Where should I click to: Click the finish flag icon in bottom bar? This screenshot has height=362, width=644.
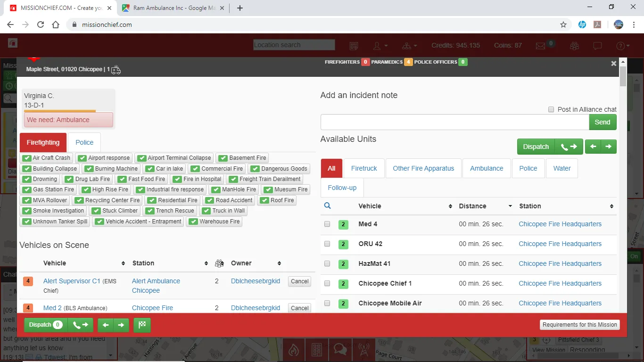(x=142, y=325)
